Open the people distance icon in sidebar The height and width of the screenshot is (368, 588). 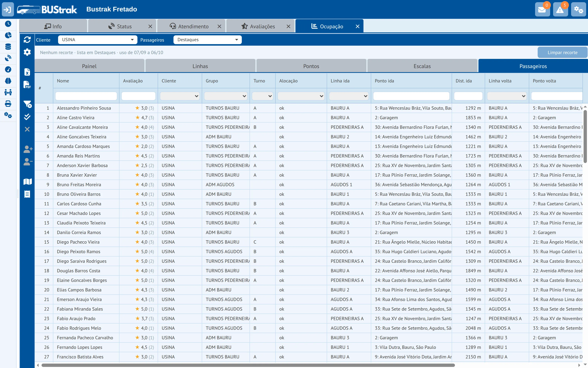pyautogui.click(x=8, y=92)
